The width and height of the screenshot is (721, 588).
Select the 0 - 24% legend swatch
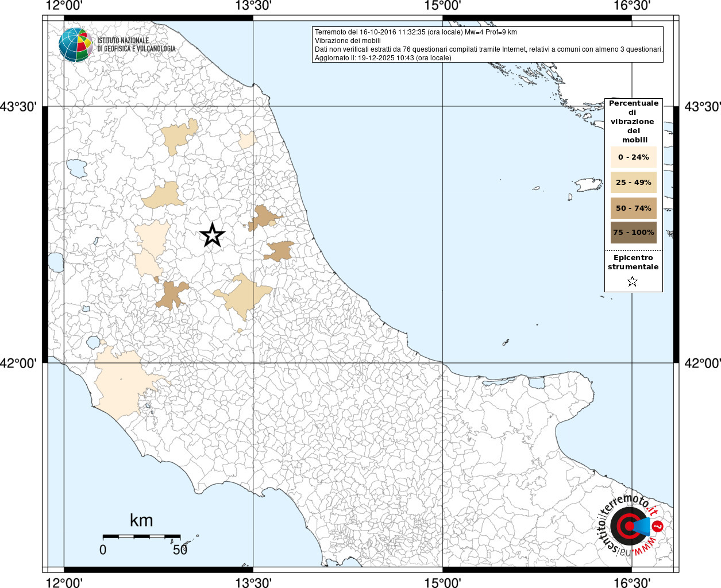[633, 157]
